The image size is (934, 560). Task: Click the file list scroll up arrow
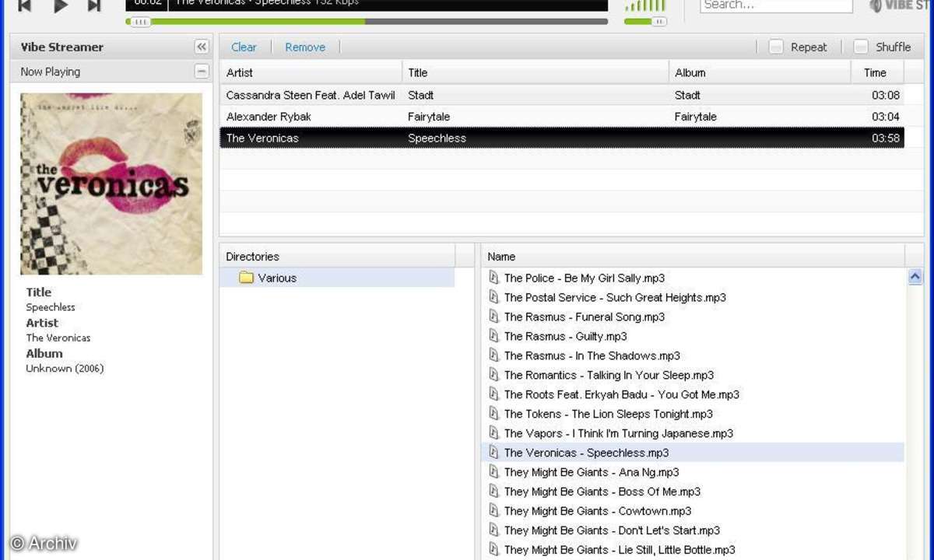pos(915,277)
